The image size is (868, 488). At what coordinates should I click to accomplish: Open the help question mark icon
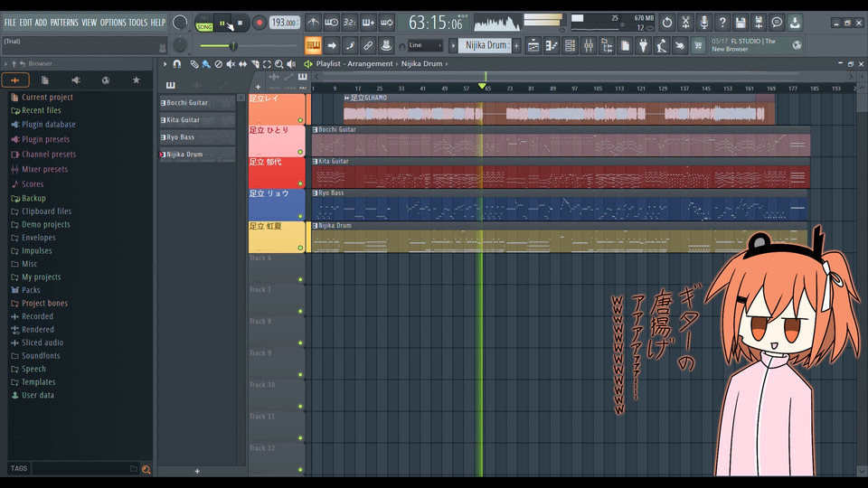pyautogui.click(x=722, y=23)
